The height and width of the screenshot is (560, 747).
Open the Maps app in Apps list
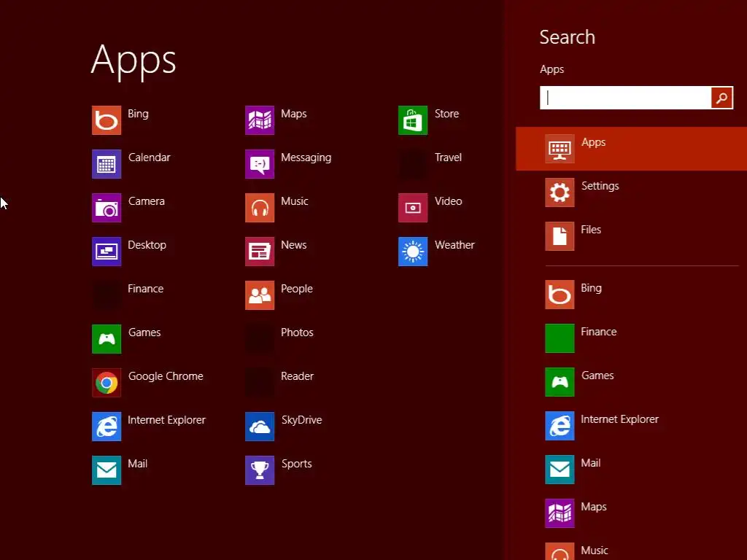coord(260,120)
